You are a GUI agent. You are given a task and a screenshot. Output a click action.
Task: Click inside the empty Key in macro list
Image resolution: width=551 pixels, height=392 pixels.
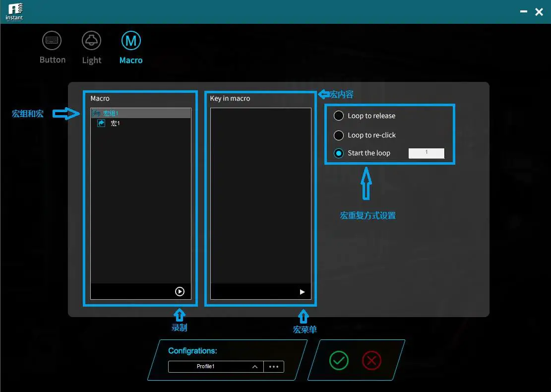(261, 196)
